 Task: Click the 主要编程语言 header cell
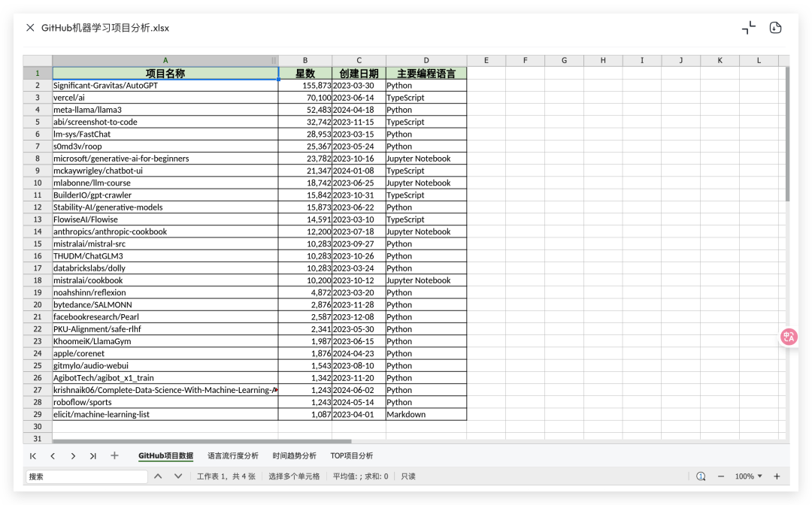pyautogui.click(x=426, y=73)
